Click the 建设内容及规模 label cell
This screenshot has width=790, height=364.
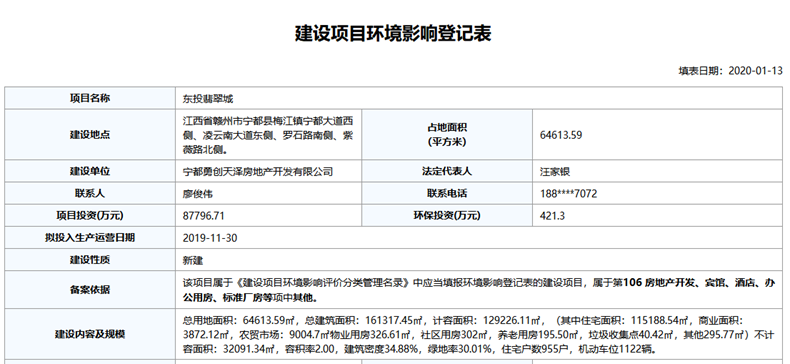pyautogui.click(x=90, y=334)
